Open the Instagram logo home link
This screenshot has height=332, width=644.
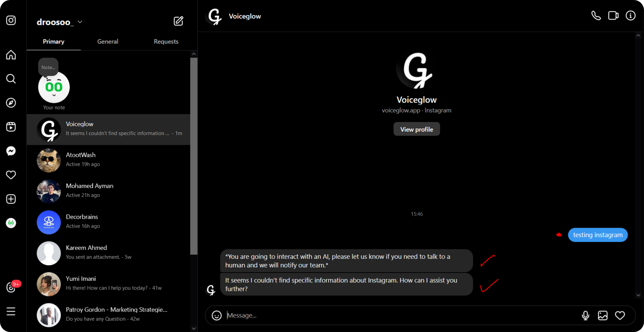(x=11, y=20)
